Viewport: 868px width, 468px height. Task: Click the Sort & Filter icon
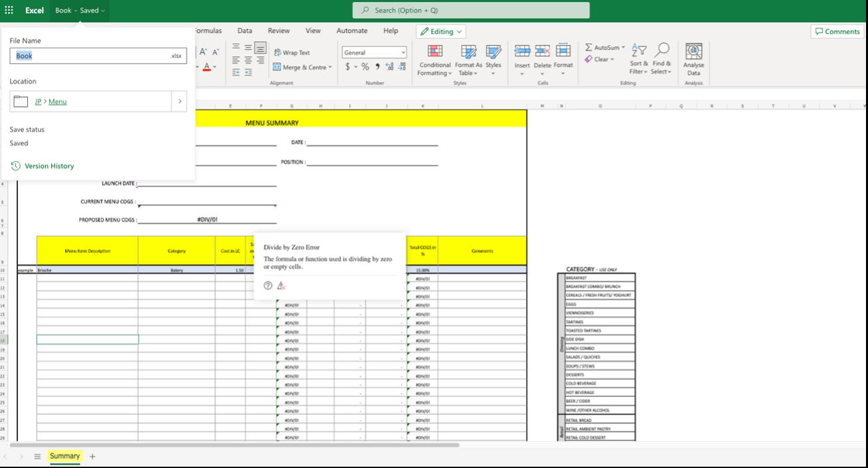coord(639,50)
